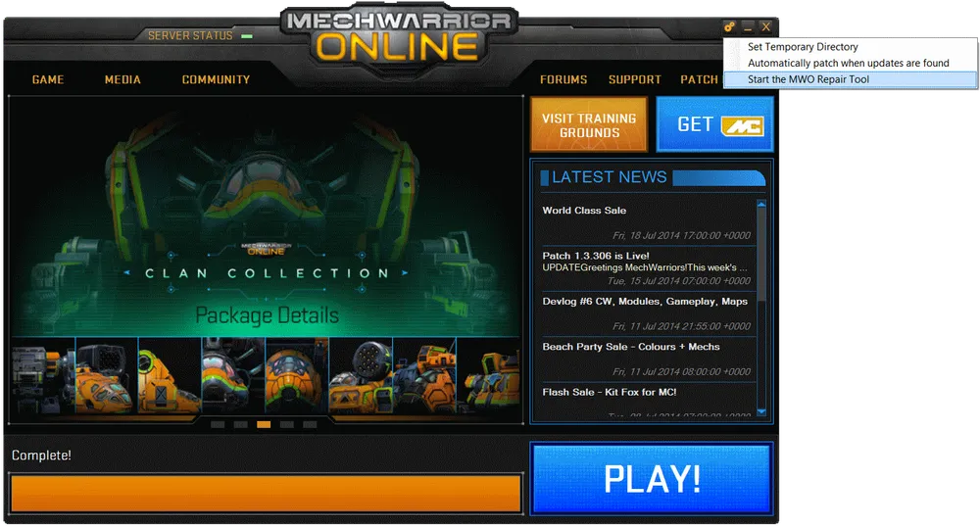Open Beach Party Sale news item
Screen dimensions: 980x527
(649, 359)
